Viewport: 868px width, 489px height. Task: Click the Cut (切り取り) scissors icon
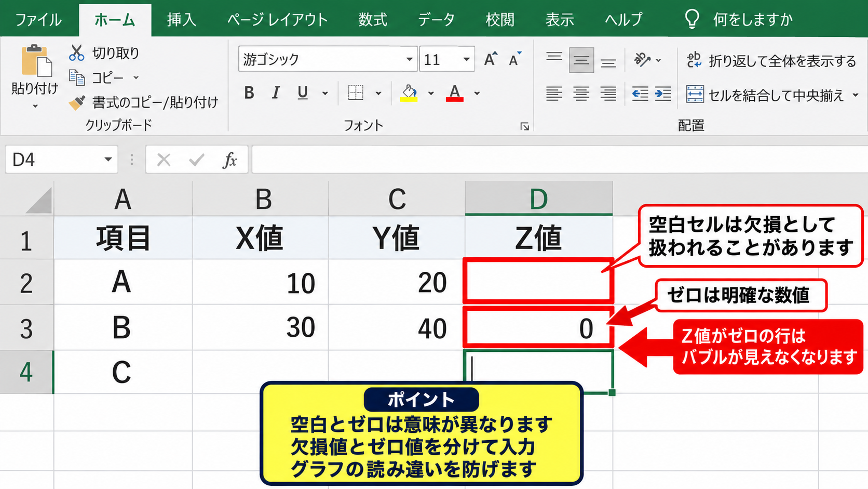pos(77,53)
